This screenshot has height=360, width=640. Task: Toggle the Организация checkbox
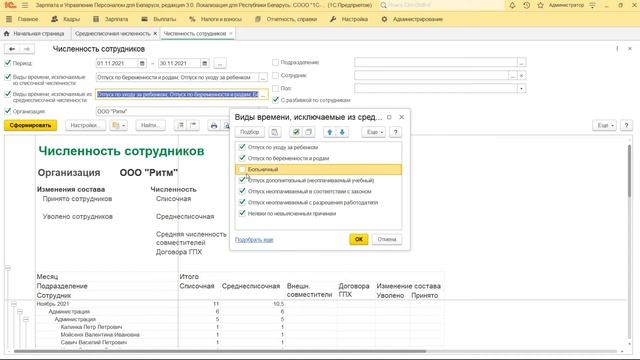pos(8,111)
